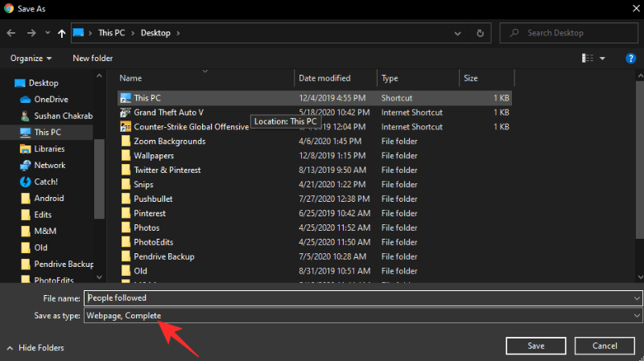Click the Back navigation arrow
Screen dimensions: 644x361
click(x=11, y=33)
